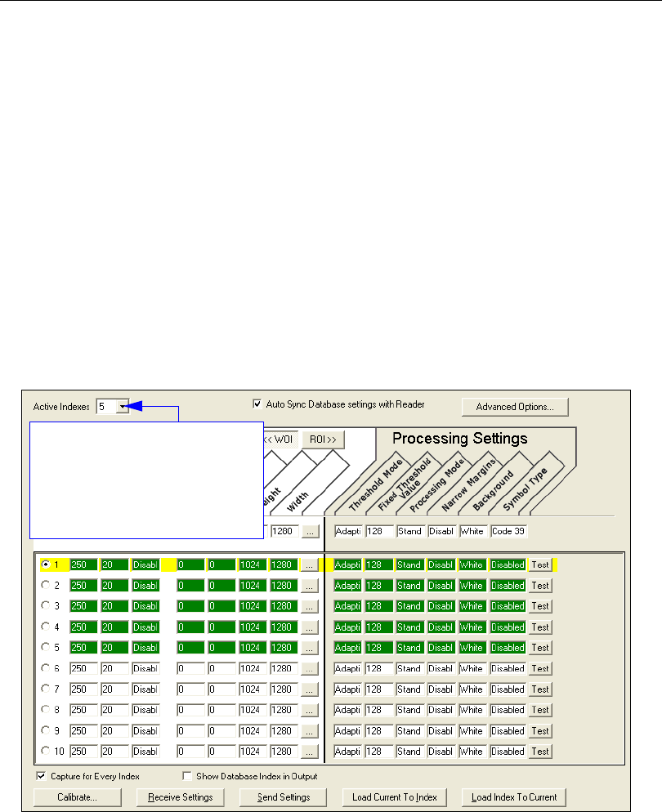Open ellipsis button in index 1 row
This screenshot has height=812, width=662.
pos(309,565)
